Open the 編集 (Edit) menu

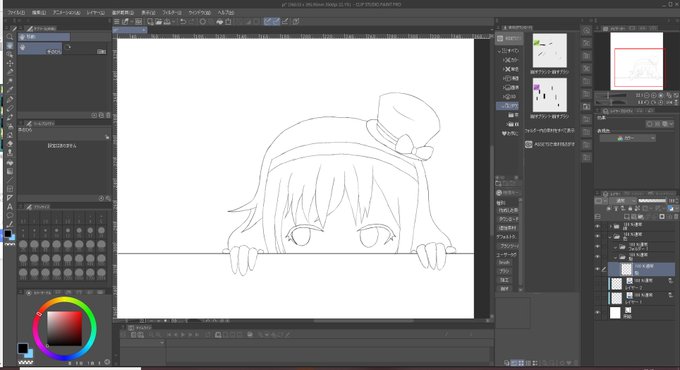pyautogui.click(x=40, y=13)
